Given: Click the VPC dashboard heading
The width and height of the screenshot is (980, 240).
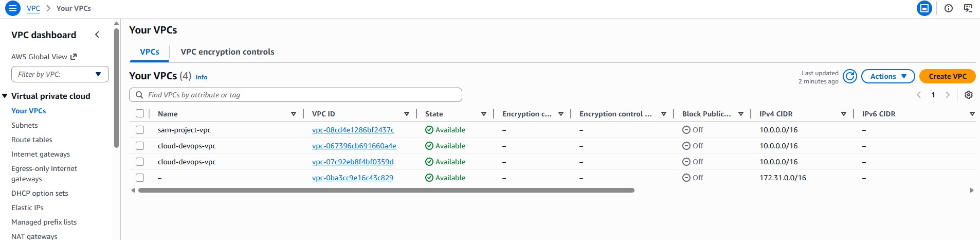Looking at the screenshot, I should [44, 35].
